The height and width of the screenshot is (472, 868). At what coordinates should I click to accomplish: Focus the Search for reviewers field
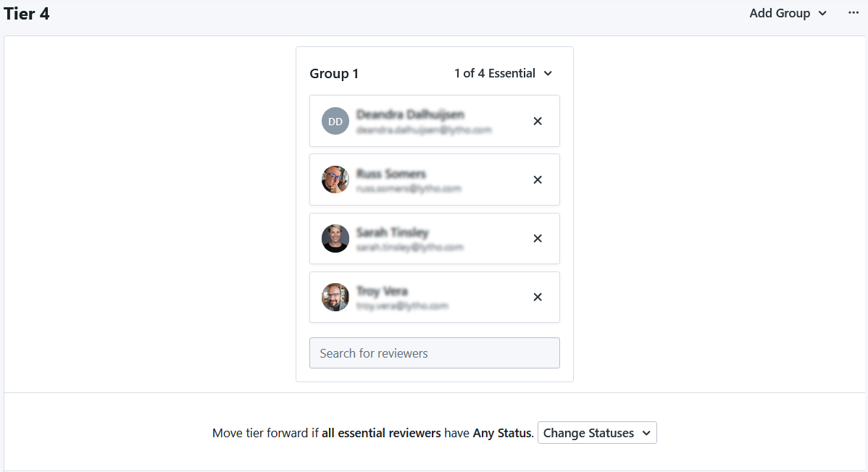[x=435, y=353]
